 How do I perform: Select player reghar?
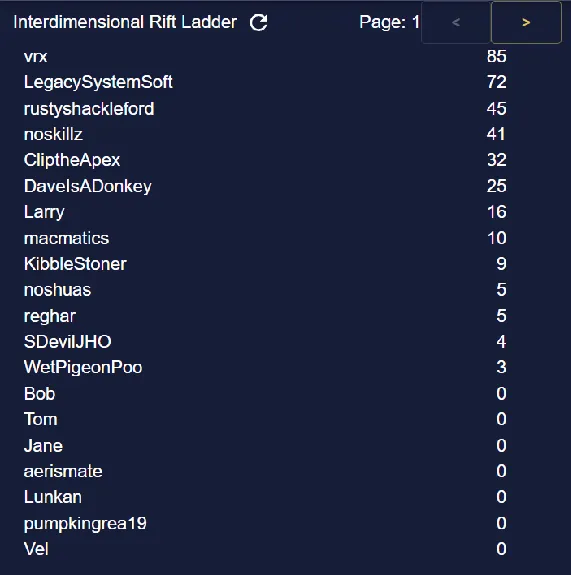pos(50,316)
